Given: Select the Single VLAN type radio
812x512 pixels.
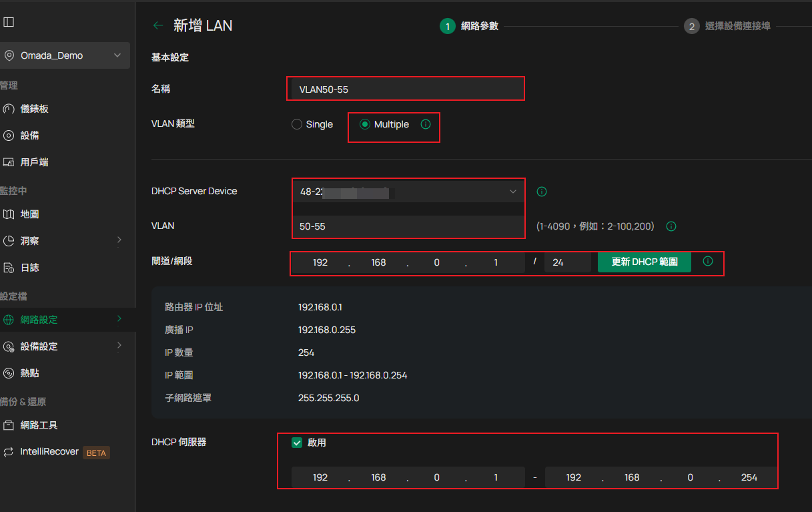Looking at the screenshot, I should coord(297,124).
